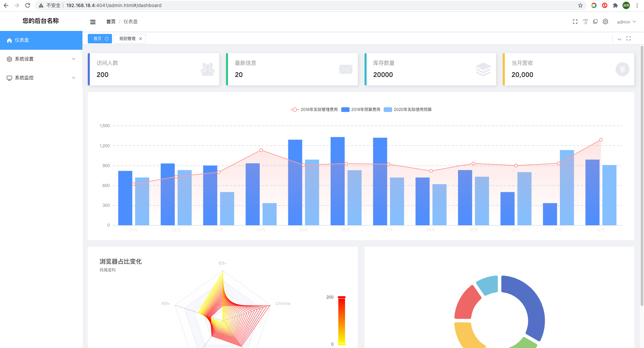644x348 pixels.
Task: Open layout settings gear in header
Action: click(605, 22)
